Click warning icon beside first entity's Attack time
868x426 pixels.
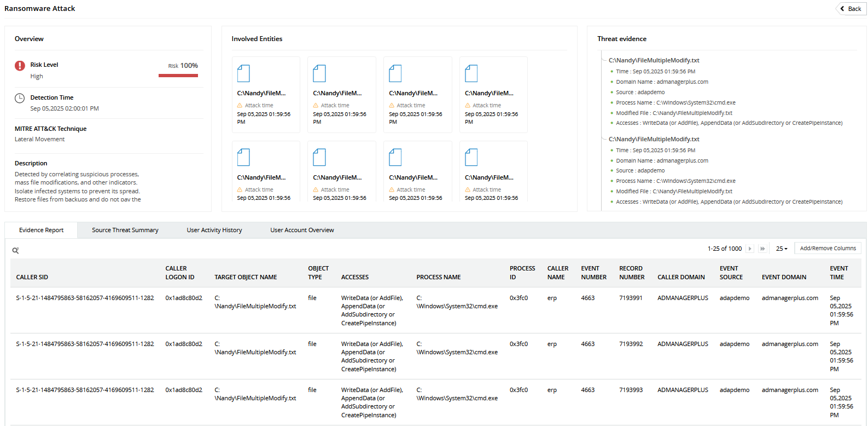point(240,105)
